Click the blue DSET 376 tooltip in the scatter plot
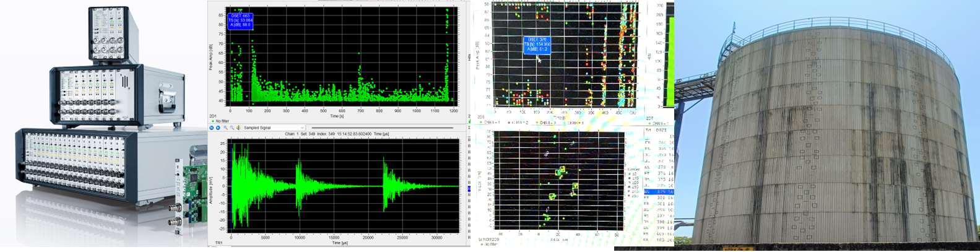Image resolution: width=980 pixels, height=252 pixels. 537,45
